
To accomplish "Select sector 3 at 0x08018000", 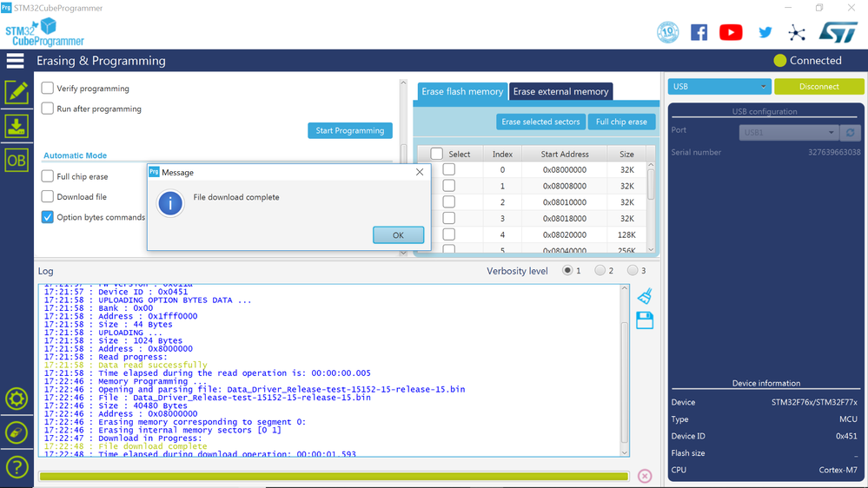I will tap(449, 218).
